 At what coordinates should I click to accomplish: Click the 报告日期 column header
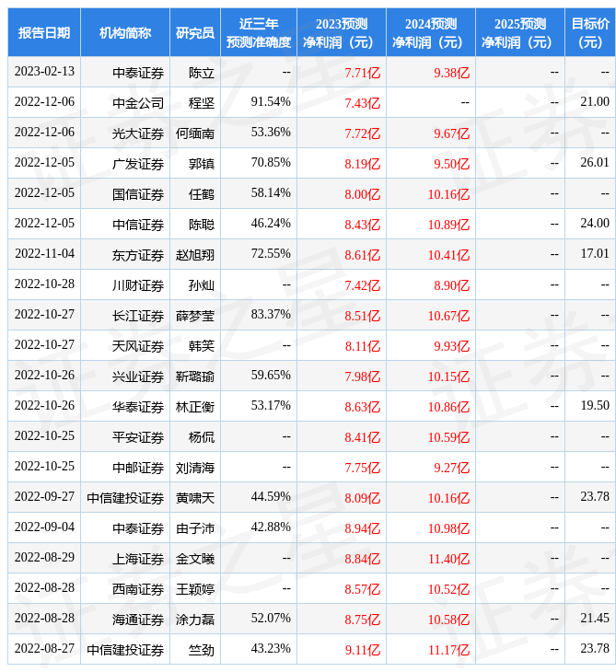point(44,32)
